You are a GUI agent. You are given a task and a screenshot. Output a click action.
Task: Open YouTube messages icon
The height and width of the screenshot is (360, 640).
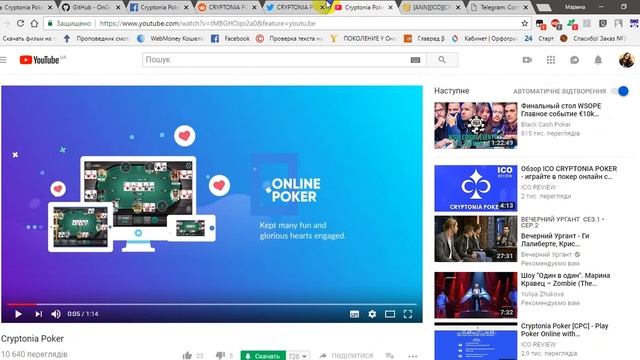(574, 60)
